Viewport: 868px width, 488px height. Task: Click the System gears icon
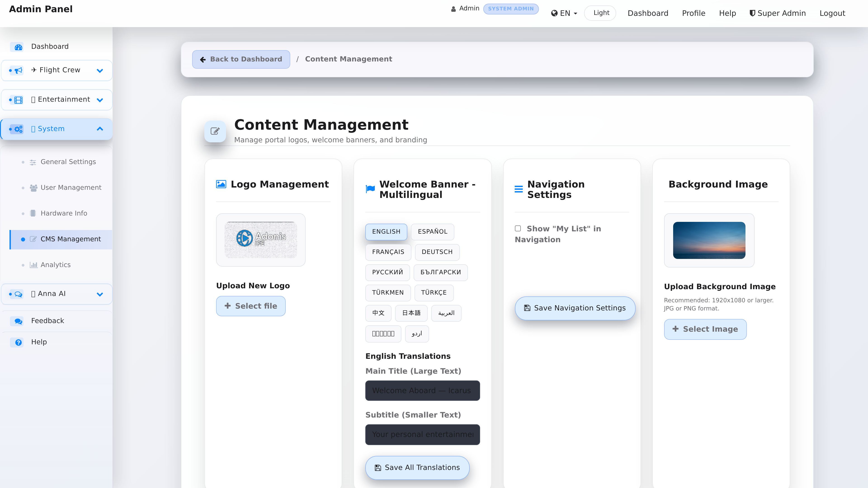click(x=19, y=129)
